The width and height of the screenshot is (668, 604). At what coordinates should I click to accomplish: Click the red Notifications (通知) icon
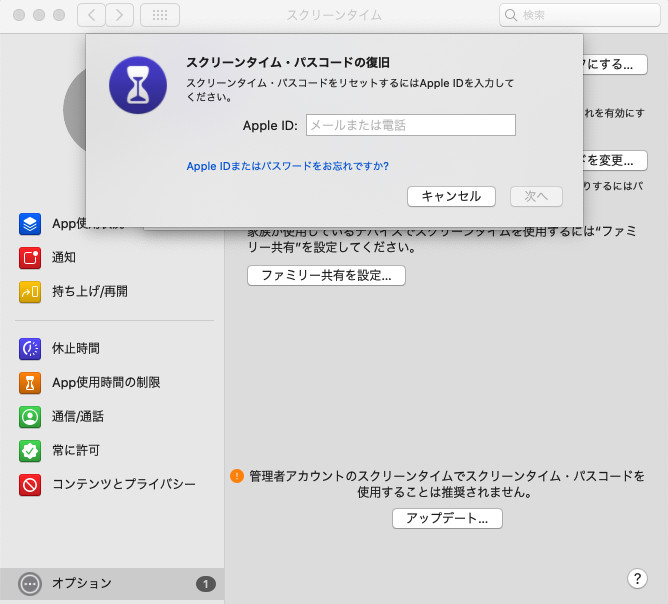[x=30, y=258]
